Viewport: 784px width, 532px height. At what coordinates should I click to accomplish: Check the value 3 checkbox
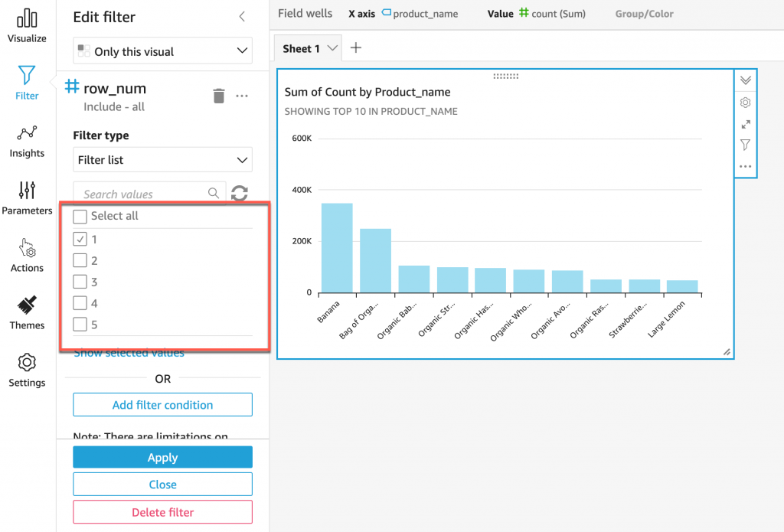click(x=80, y=282)
